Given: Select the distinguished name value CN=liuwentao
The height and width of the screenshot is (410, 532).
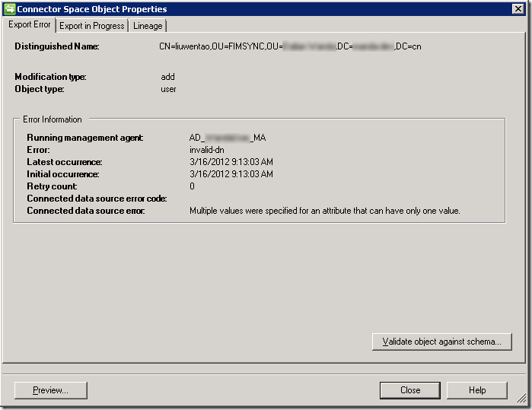Looking at the screenshot, I should (290, 46).
